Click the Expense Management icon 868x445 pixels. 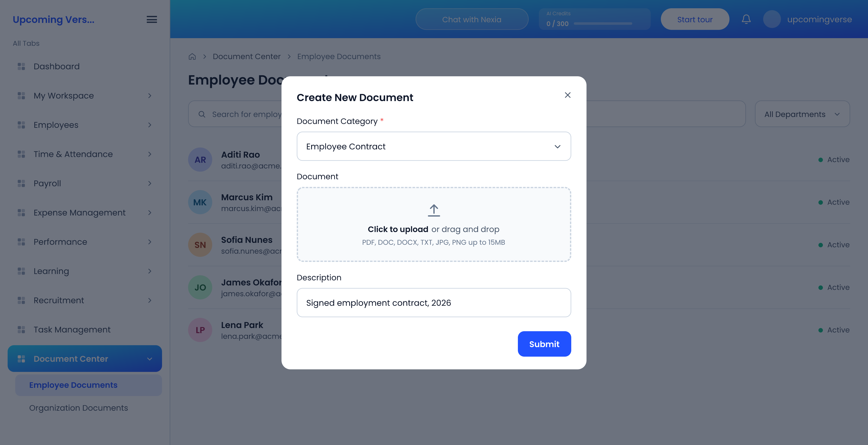click(x=21, y=213)
